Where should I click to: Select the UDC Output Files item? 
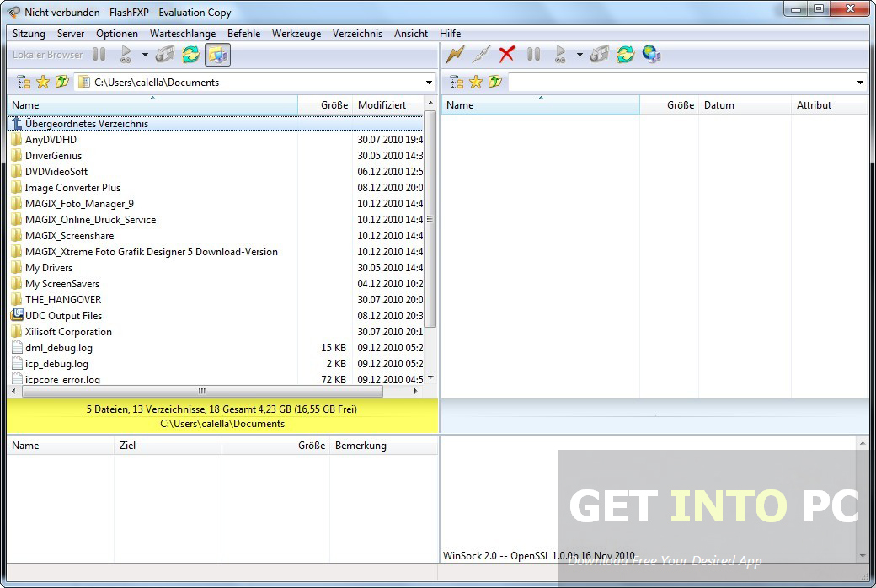(216, 316)
